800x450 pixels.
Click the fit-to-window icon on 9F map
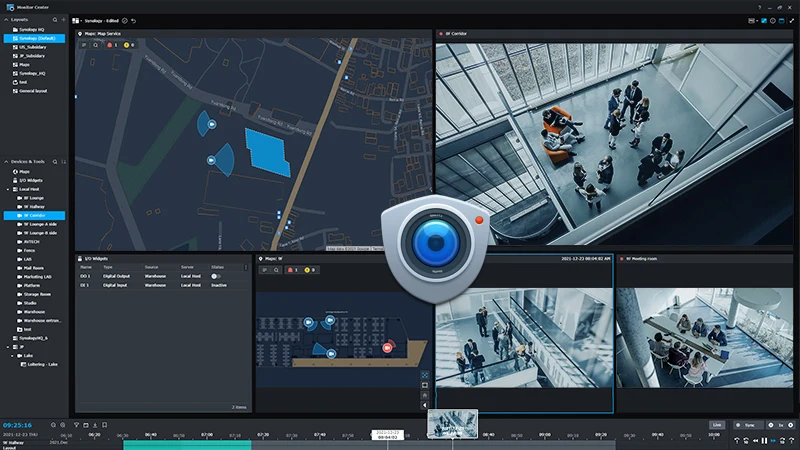(x=424, y=375)
